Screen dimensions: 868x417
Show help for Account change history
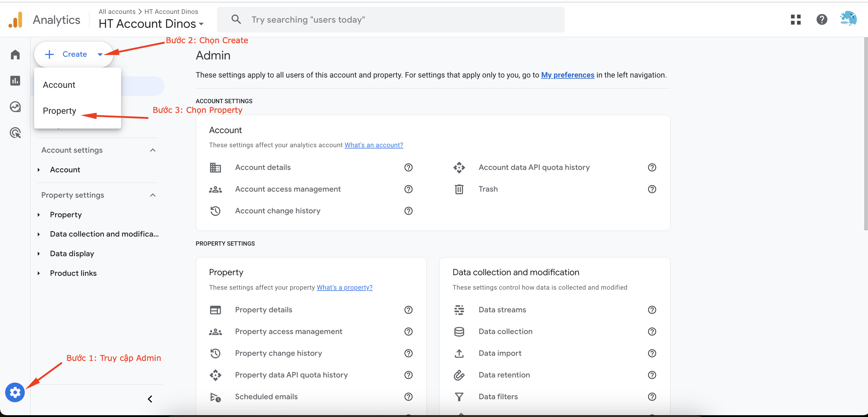[408, 211]
